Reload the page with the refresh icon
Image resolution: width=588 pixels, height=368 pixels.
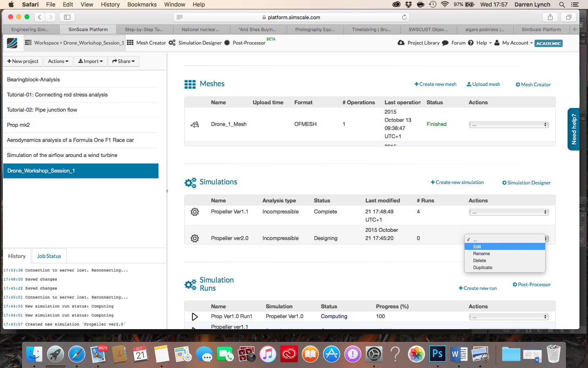pyautogui.click(x=404, y=17)
